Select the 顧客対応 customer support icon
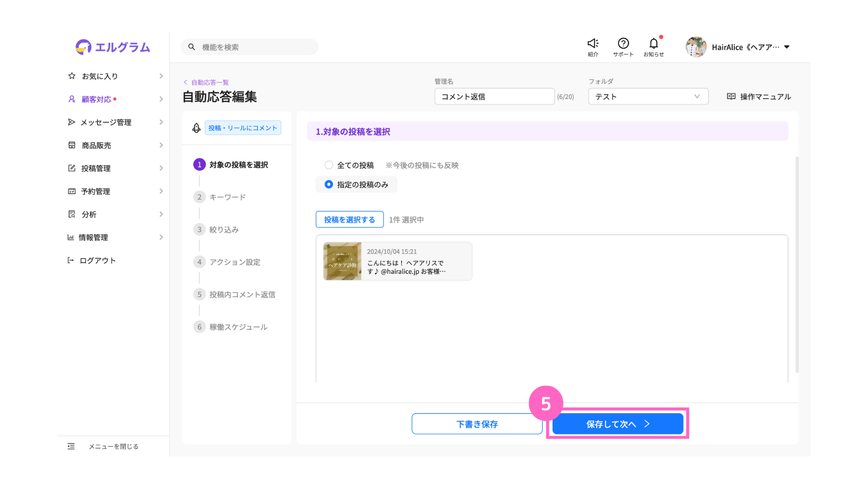 [72, 99]
